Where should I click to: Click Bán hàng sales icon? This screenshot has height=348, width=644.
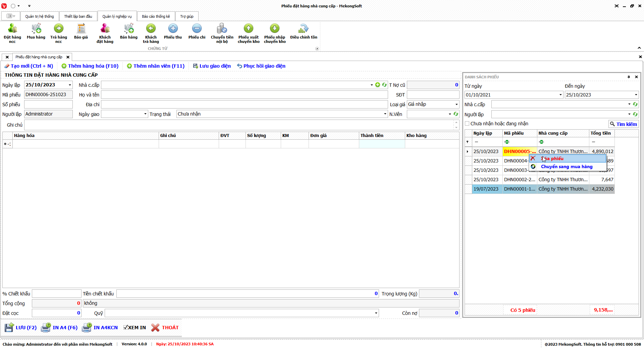click(129, 32)
